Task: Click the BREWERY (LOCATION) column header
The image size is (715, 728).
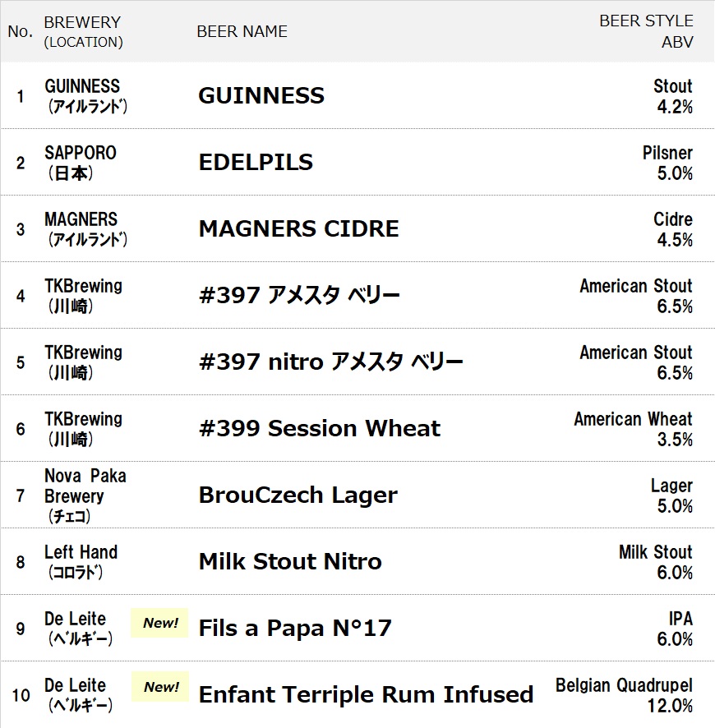Action: (83, 31)
